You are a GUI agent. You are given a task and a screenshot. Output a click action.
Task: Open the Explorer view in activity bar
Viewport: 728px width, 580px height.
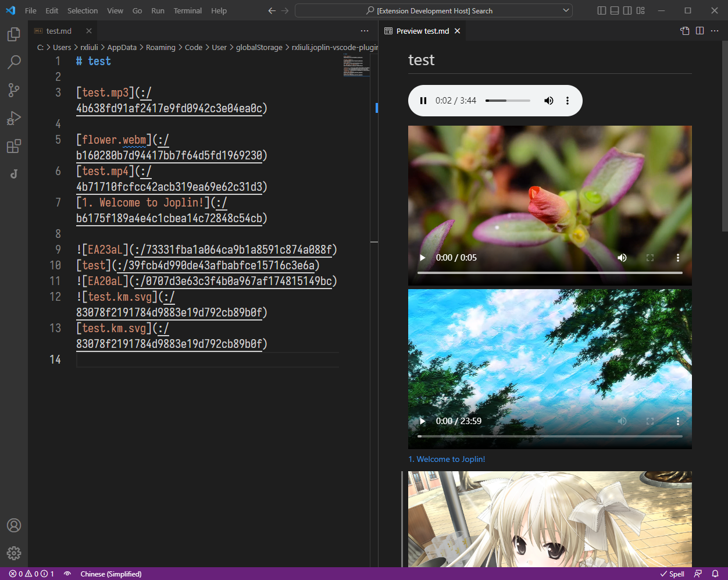coord(14,34)
